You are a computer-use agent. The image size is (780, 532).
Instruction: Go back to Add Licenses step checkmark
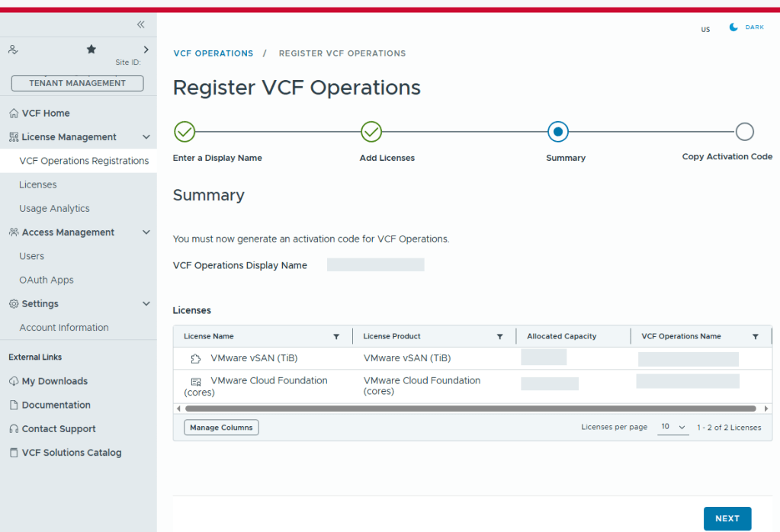tap(371, 132)
